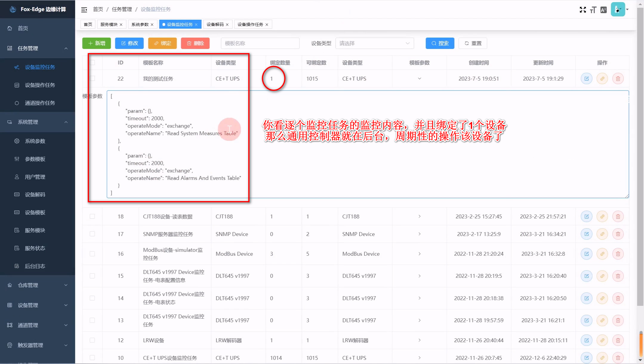Select the checkbox for row 18 CJT188

click(93, 217)
